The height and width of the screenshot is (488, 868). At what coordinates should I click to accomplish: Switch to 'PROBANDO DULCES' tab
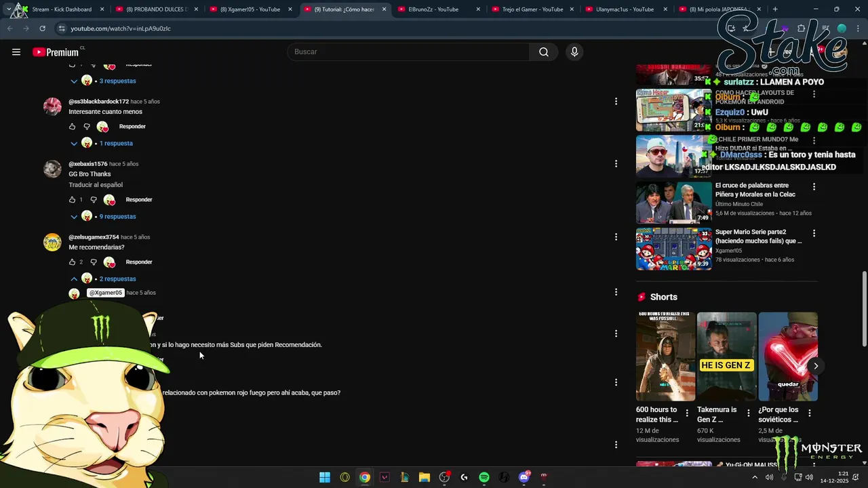tap(155, 9)
